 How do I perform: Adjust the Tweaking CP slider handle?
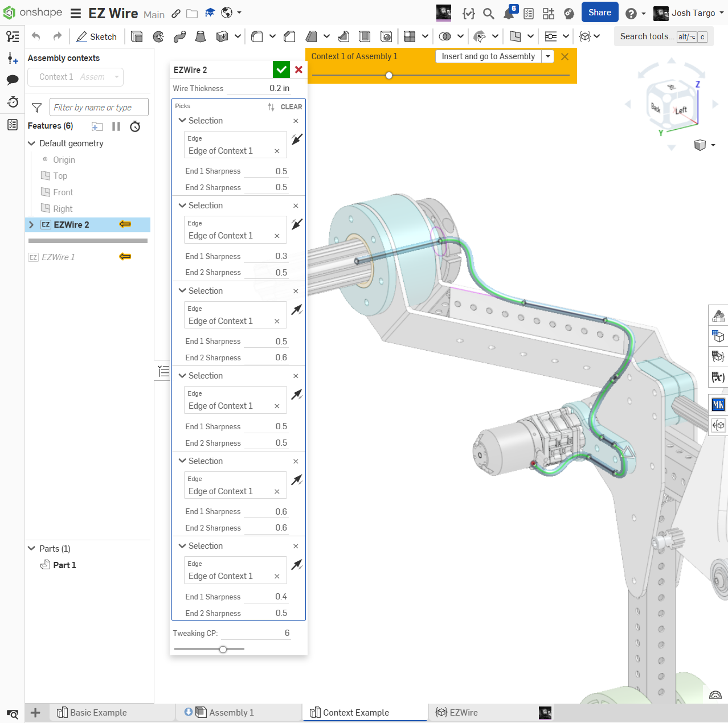click(x=223, y=649)
